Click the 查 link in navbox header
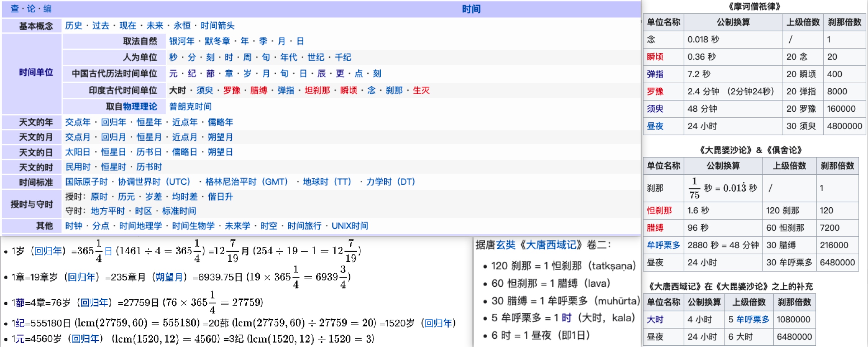The height and width of the screenshot is (347, 868). click(x=15, y=8)
